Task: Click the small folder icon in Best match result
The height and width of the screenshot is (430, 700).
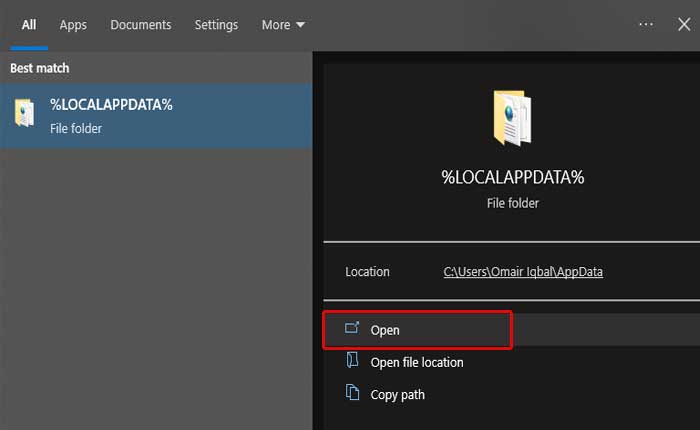Action: 25,114
